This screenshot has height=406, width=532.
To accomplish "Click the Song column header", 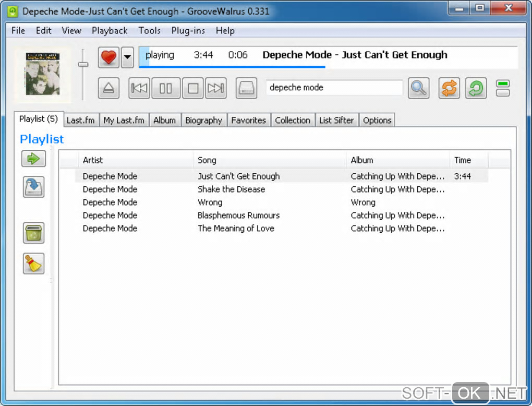I will coord(270,160).
